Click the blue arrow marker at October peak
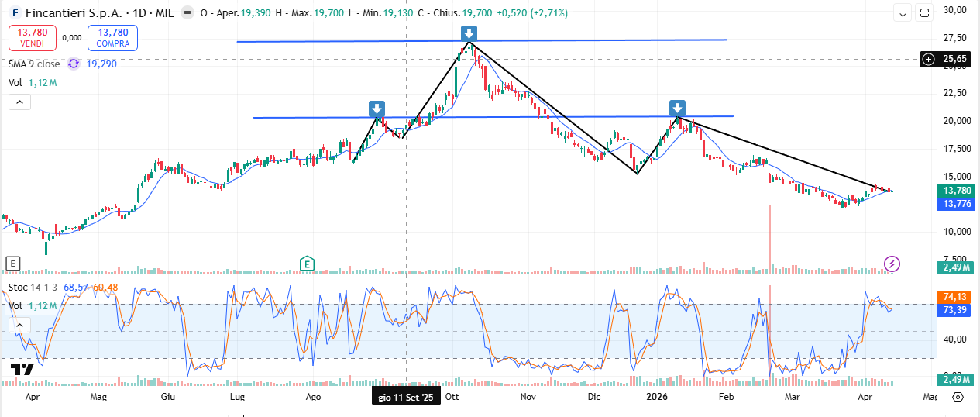 click(x=469, y=33)
